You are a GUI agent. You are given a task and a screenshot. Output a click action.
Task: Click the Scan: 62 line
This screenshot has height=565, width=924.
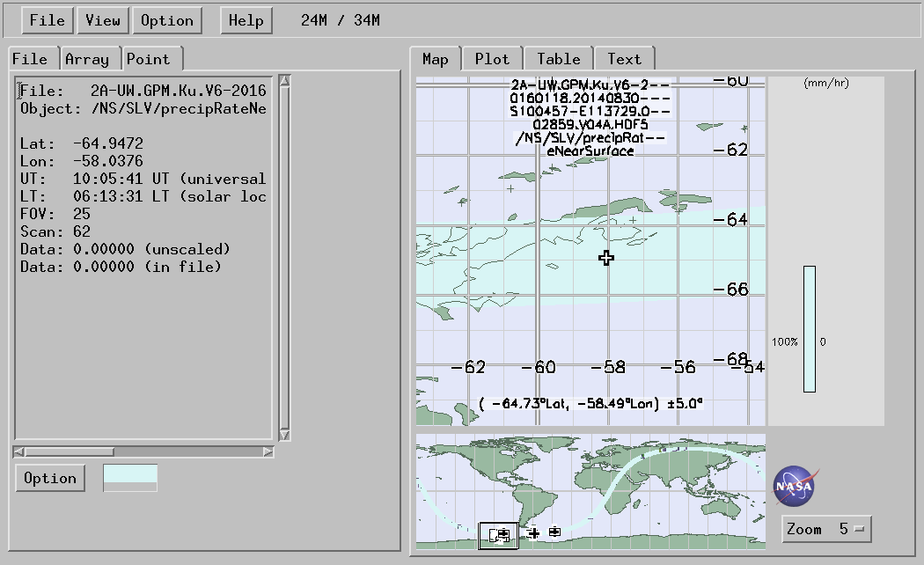tap(55, 231)
